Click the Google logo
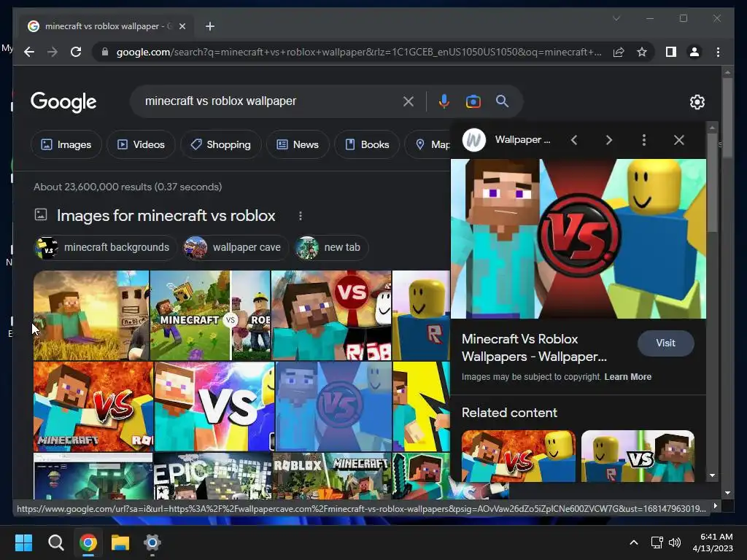747x560 pixels. [x=63, y=102]
